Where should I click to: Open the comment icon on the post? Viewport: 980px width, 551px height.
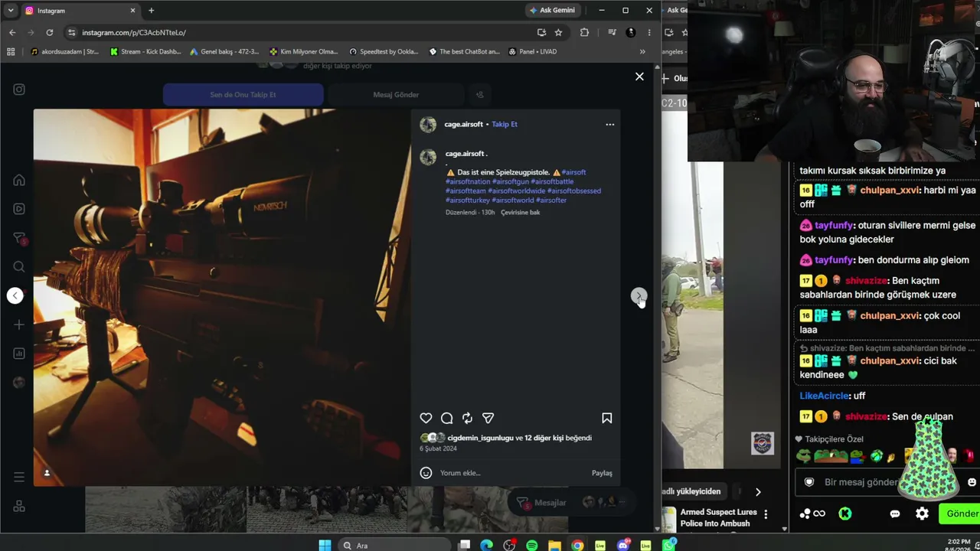coord(447,418)
